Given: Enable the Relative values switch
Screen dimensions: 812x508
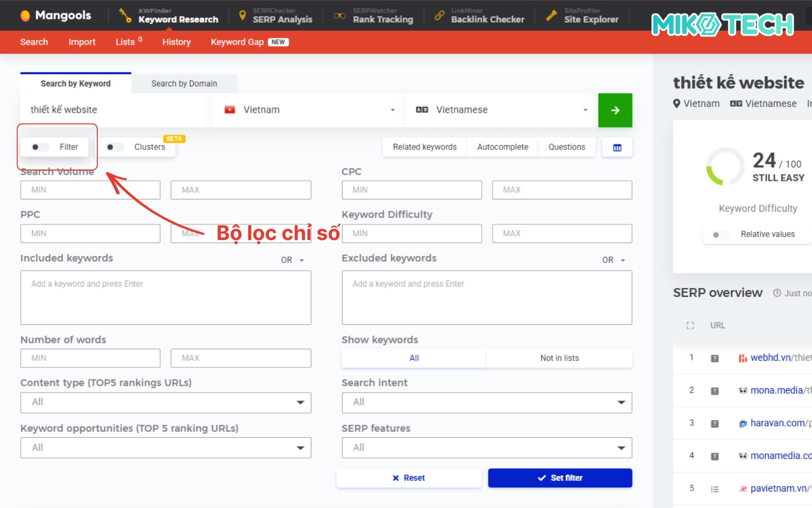Looking at the screenshot, I should [x=720, y=235].
